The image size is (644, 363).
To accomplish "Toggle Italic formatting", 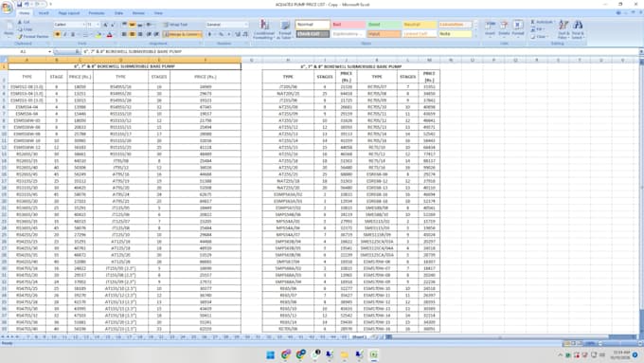I will pos(65,34).
